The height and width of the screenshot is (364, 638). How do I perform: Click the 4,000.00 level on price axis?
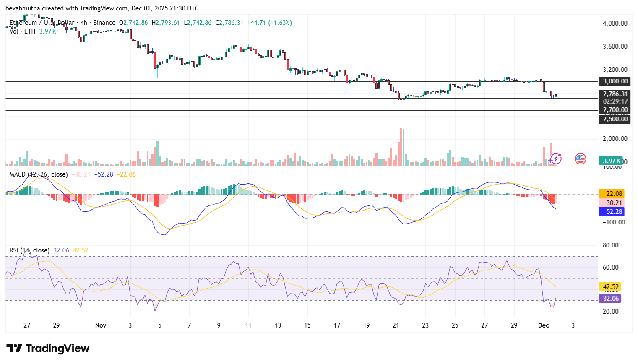click(x=615, y=23)
